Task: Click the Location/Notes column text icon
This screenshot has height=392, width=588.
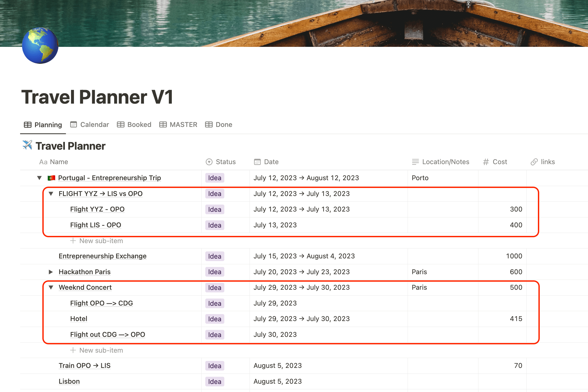Action: point(415,162)
